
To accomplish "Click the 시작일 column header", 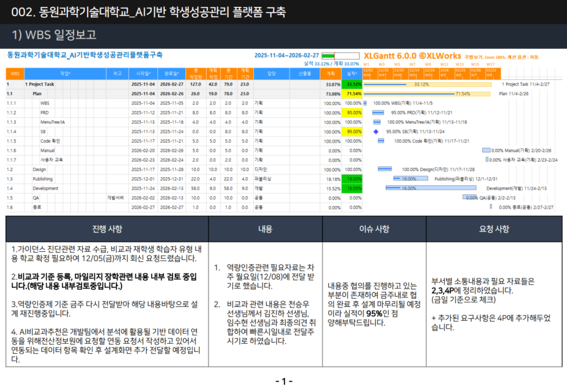I will (142, 73).
